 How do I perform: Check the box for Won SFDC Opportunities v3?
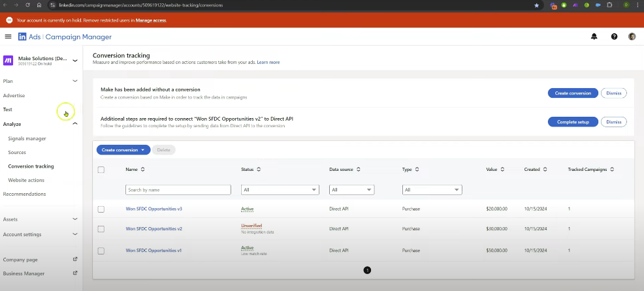(101, 209)
